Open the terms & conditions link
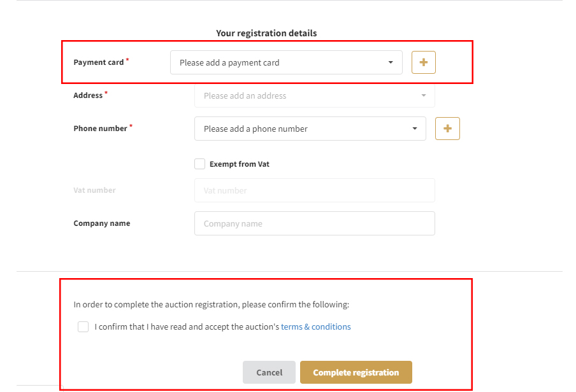 click(315, 327)
